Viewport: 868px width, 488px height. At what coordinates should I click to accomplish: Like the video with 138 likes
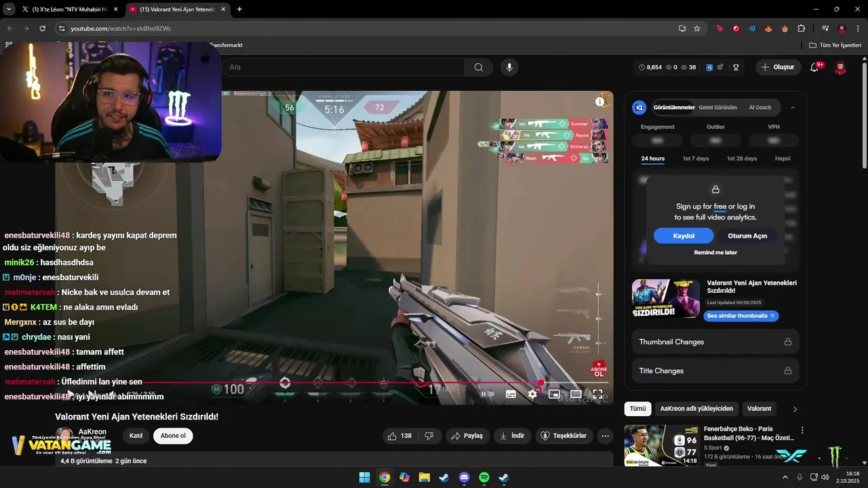399,436
